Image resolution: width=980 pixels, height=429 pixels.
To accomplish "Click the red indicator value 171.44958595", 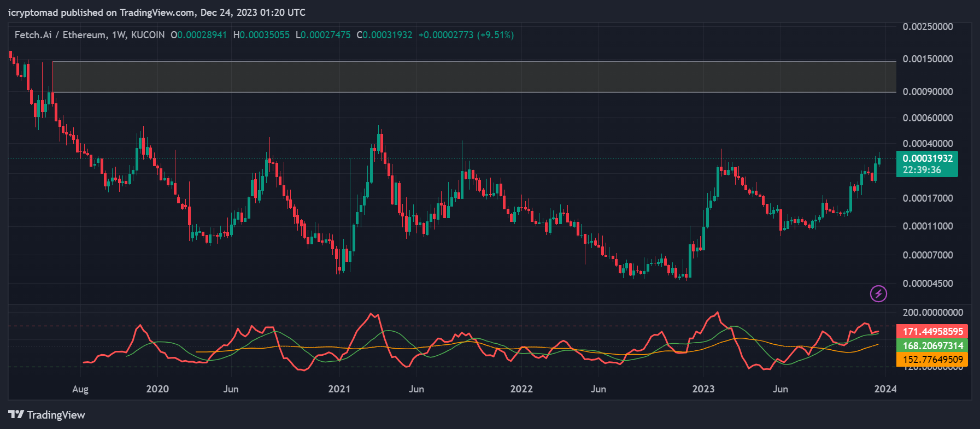I will point(932,332).
